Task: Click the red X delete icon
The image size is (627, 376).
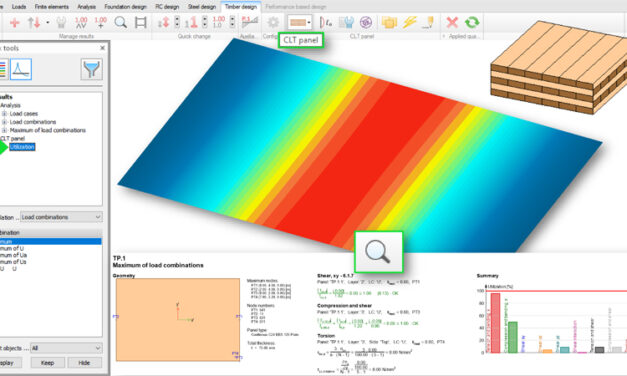Action: [452, 22]
